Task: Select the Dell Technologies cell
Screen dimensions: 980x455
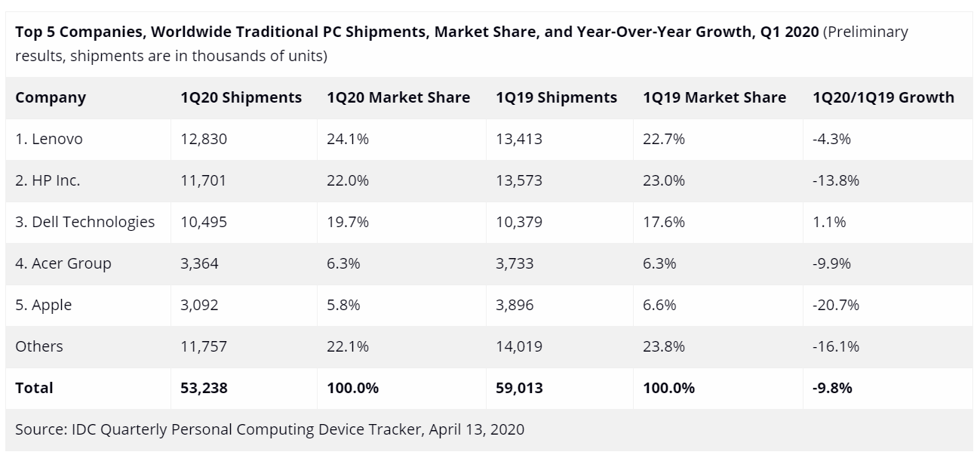Action: tap(84, 222)
